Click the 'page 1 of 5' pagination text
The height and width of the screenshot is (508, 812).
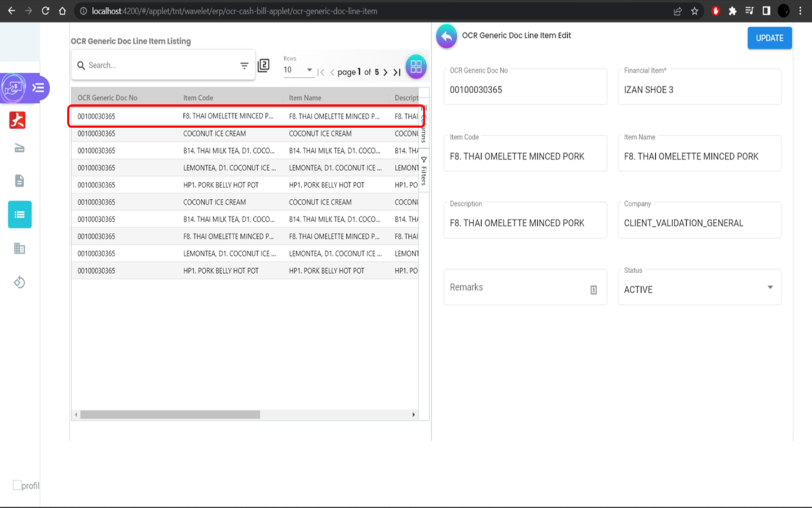pyautogui.click(x=358, y=72)
